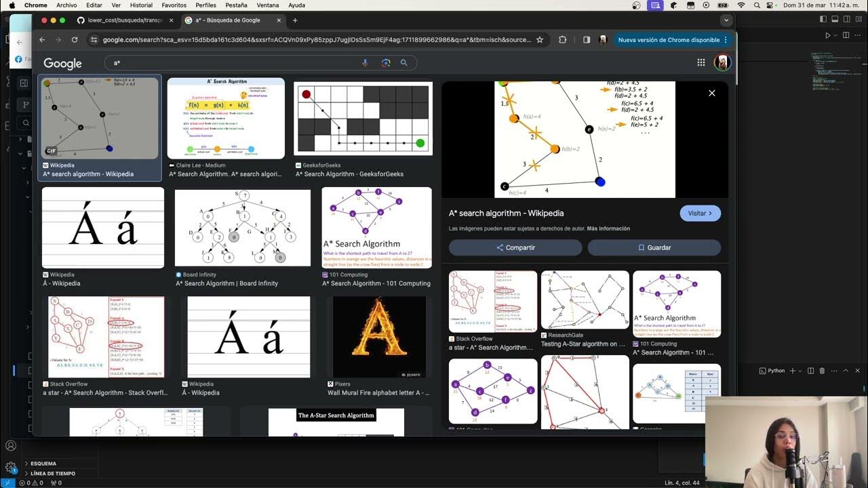Image resolution: width=868 pixels, height=488 pixels.
Task: Select 101 Computing result thumbnail in grid
Action: (376, 228)
